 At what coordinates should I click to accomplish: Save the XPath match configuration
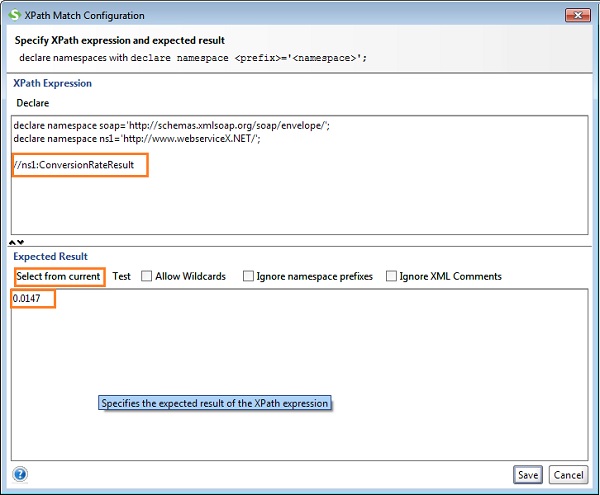527,475
